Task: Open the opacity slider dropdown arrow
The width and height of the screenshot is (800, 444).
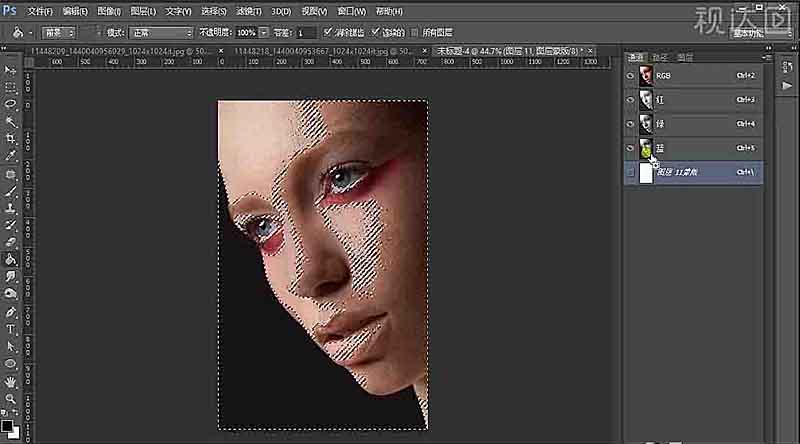Action: point(263,33)
